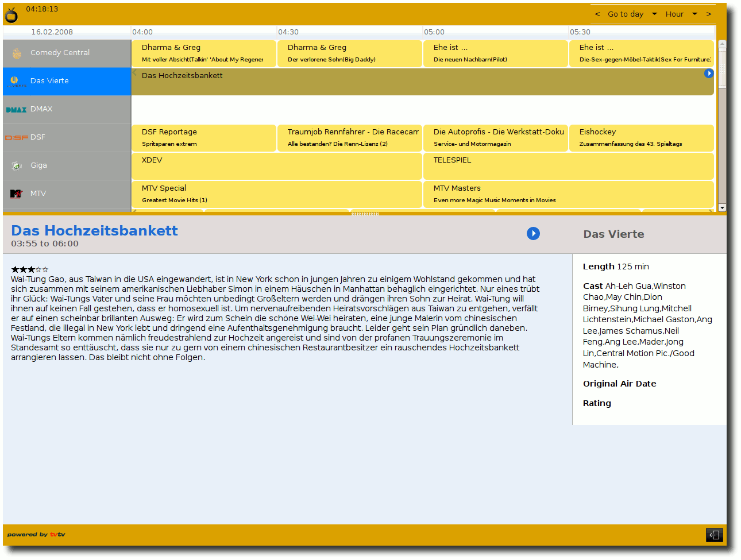The width and height of the screenshot is (741, 560).
Task: Select the DSF channel row
Action: (x=67, y=137)
